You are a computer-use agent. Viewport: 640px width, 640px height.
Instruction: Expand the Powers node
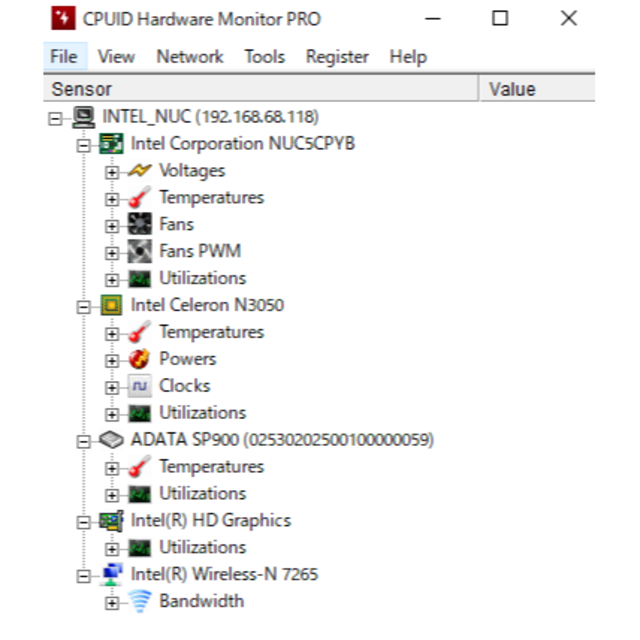click(111, 361)
